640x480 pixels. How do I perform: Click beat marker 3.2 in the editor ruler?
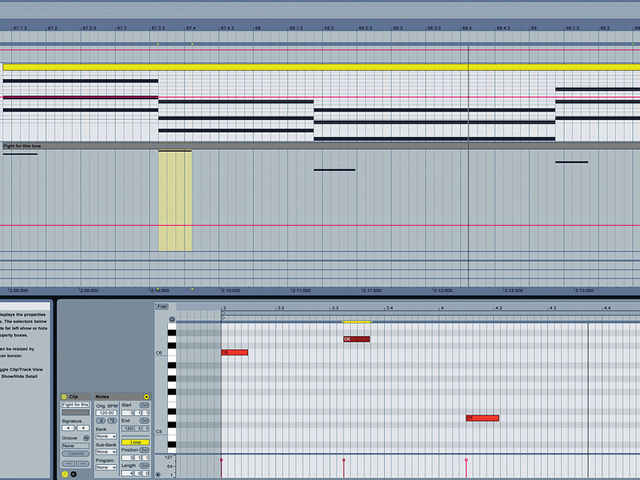coord(280,308)
